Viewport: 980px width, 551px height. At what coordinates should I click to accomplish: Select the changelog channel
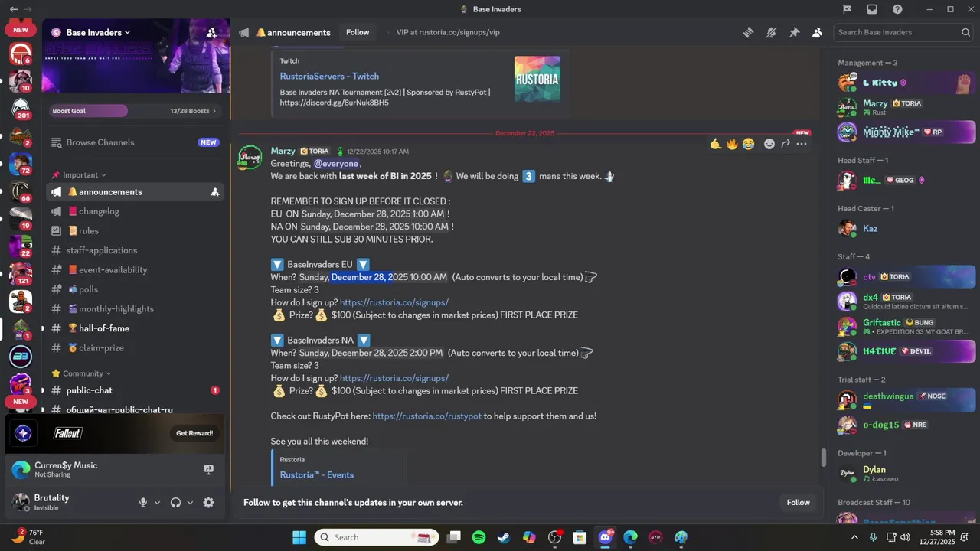(x=135, y=211)
